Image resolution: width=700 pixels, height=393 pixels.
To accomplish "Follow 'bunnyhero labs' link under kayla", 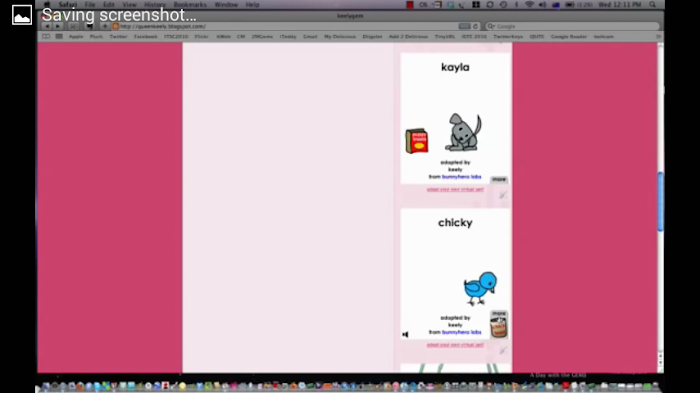I will click(x=462, y=177).
